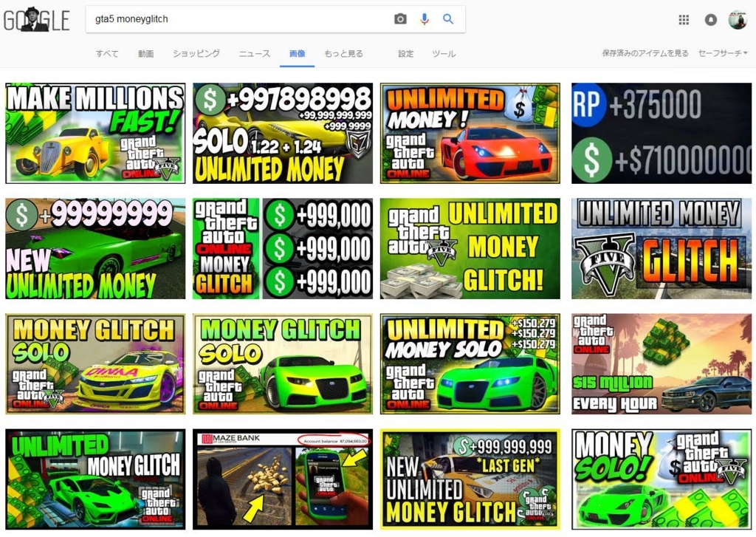
Task: Switch to the すべて tab
Action: (x=107, y=54)
